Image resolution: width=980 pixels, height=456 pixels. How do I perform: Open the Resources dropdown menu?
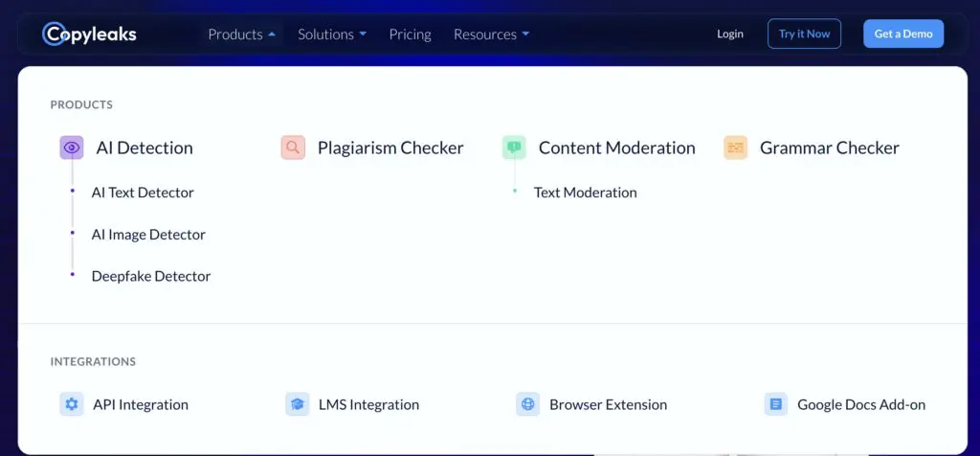pyautogui.click(x=491, y=34)
